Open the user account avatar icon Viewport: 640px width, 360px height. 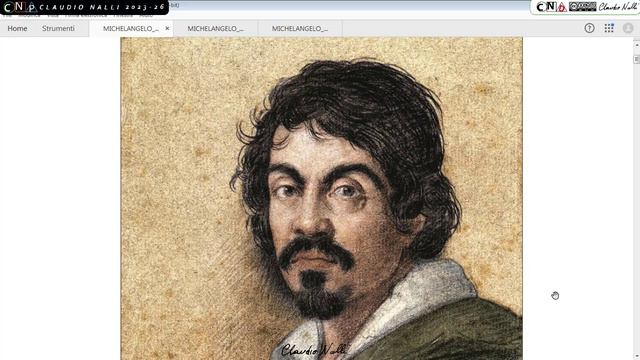(628, 28)
